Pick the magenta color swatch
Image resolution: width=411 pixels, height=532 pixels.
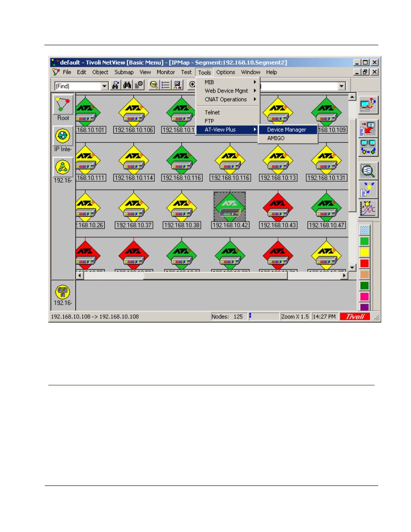pyautogui.click(x=364, y=296)
